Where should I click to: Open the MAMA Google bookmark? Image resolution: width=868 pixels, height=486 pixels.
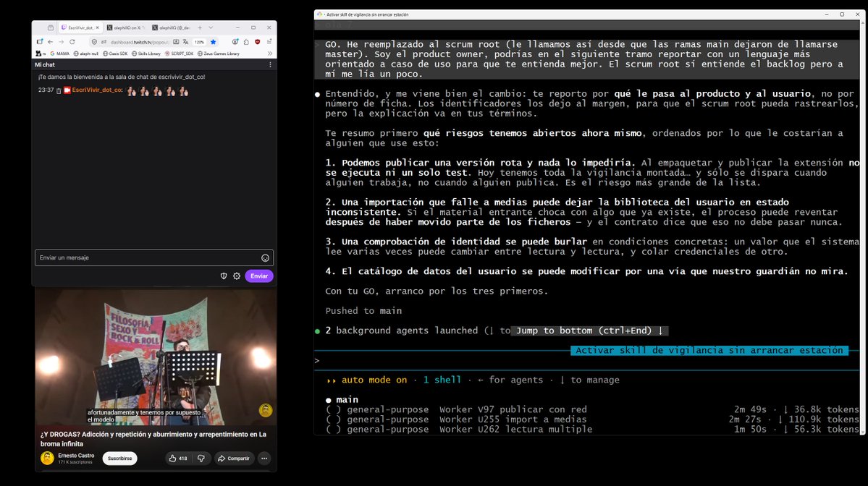(60, 54)
